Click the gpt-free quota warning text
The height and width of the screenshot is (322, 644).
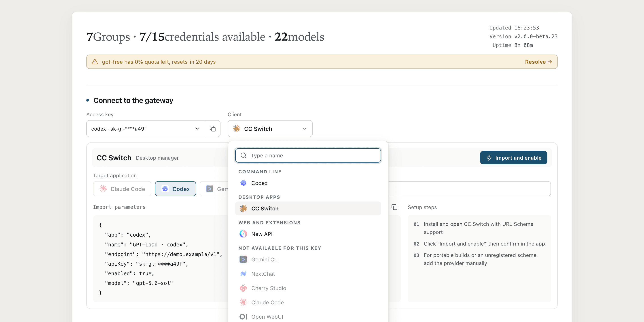pos(159,62)
